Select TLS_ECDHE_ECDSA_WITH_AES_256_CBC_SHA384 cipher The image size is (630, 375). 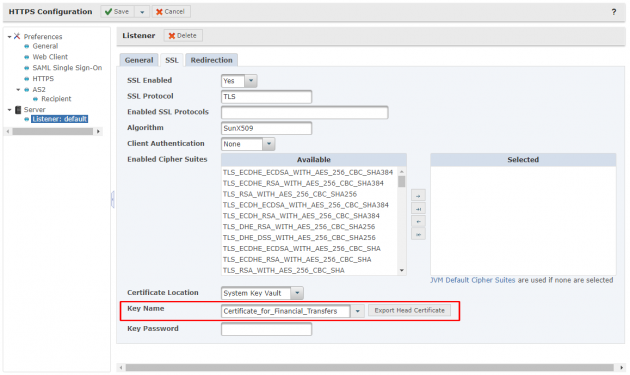click(308, 172)
